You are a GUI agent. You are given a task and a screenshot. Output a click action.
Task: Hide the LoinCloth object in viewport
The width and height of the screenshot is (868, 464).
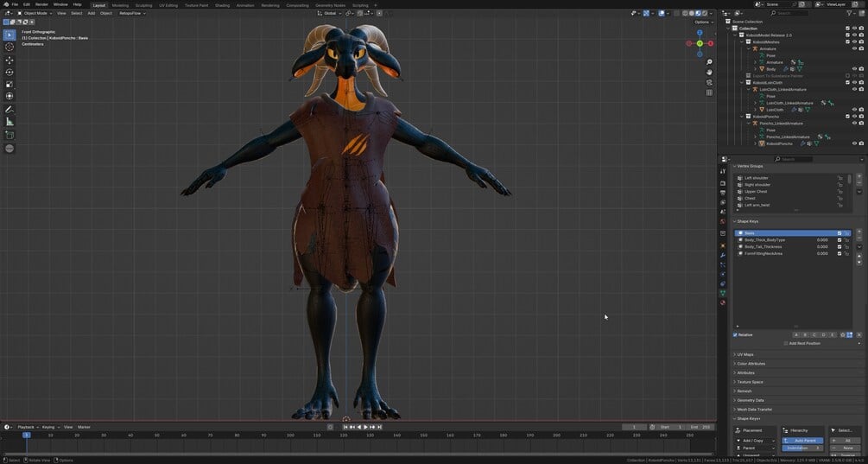(853, 110)
